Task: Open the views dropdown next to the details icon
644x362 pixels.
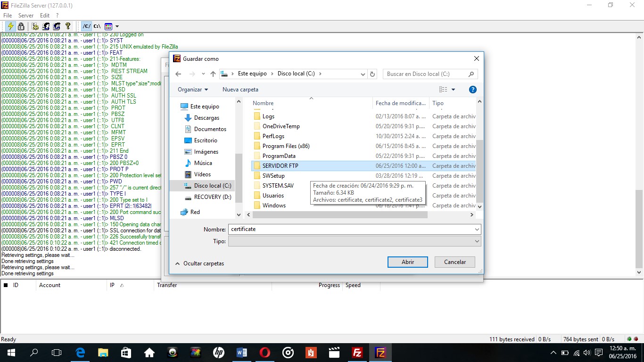Action: pos(453,89)
